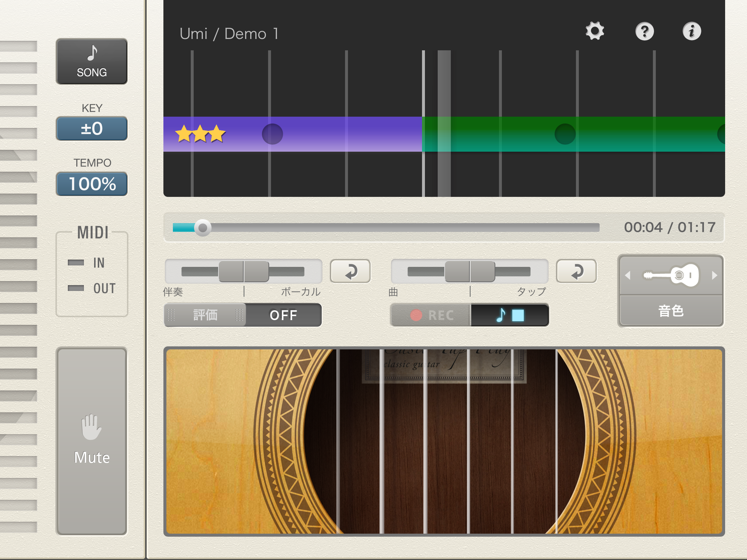The height and width of the screenshot is (560, 747).
Task: Open the TEMPO 100% selector
Action: pos(92,184)
